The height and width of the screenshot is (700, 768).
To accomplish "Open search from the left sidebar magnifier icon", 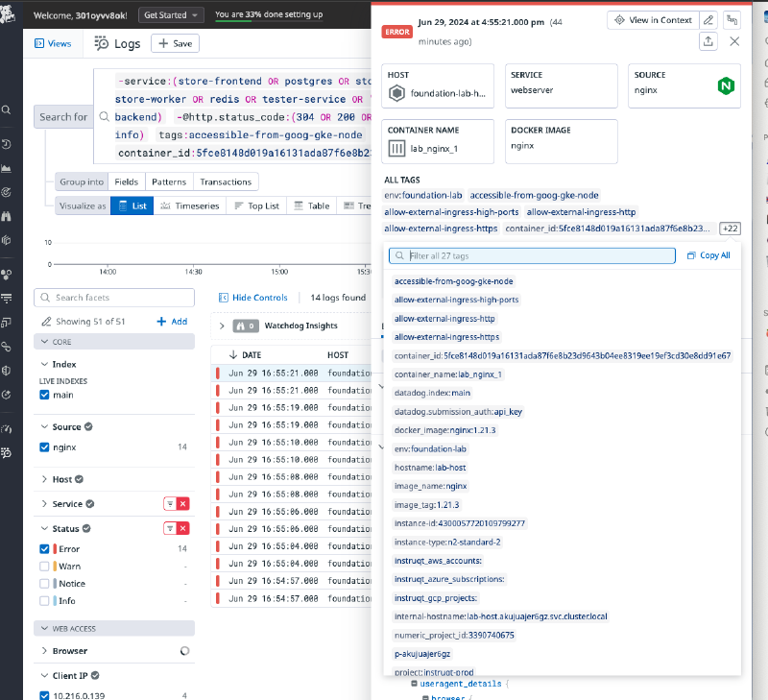I will click(x=7, y=109).
